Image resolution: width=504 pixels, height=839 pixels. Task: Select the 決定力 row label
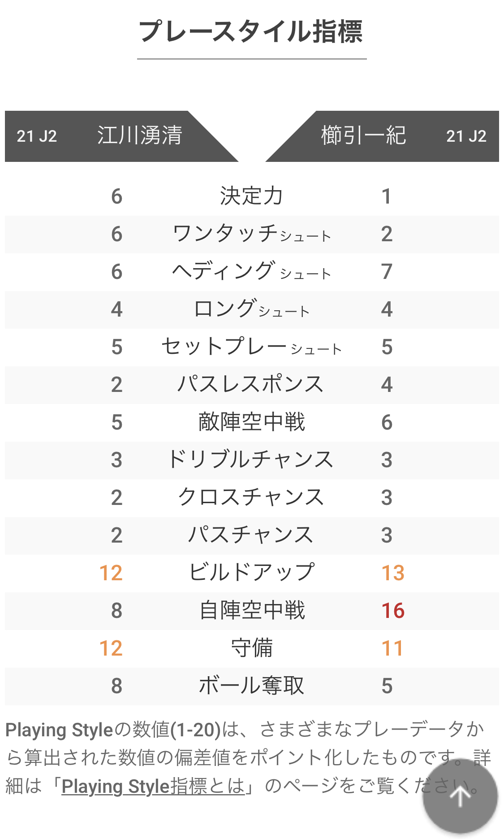point(251,196)
